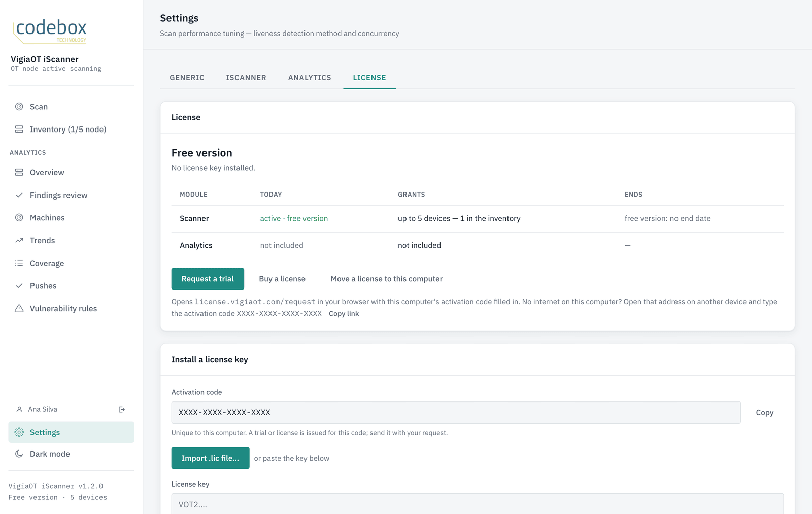The height and width of the screenshot is (514, 812).
Task: Click 'VigiaOT iScanner v1.2.0' version text
Action: click(x=56, y=486)
